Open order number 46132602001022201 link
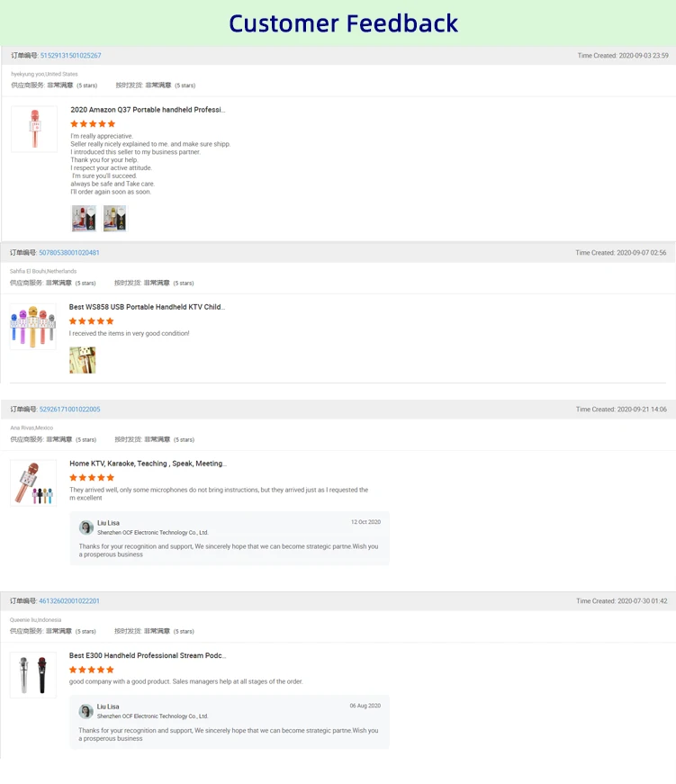 tap(69, 601)
